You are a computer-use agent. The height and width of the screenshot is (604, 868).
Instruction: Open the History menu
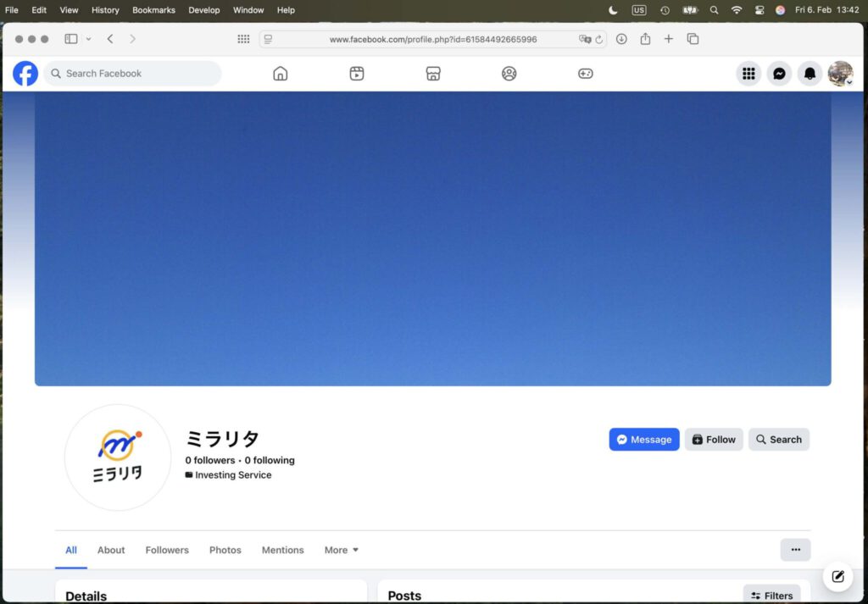(105, 10)
